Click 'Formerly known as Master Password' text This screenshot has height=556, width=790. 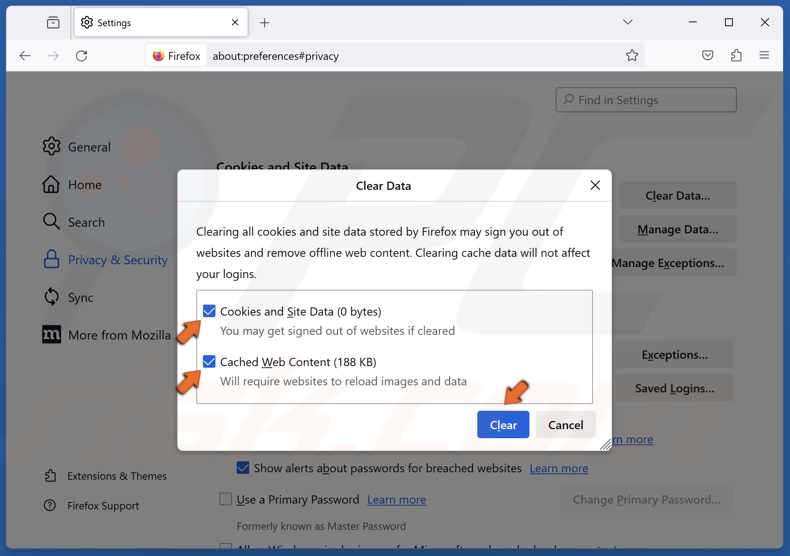(321, 526)
